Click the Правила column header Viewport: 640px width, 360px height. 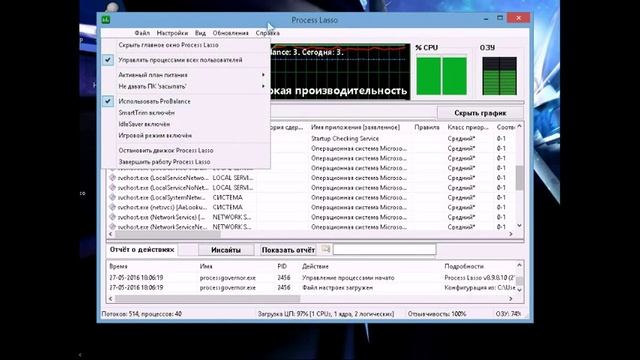point(427,127)
